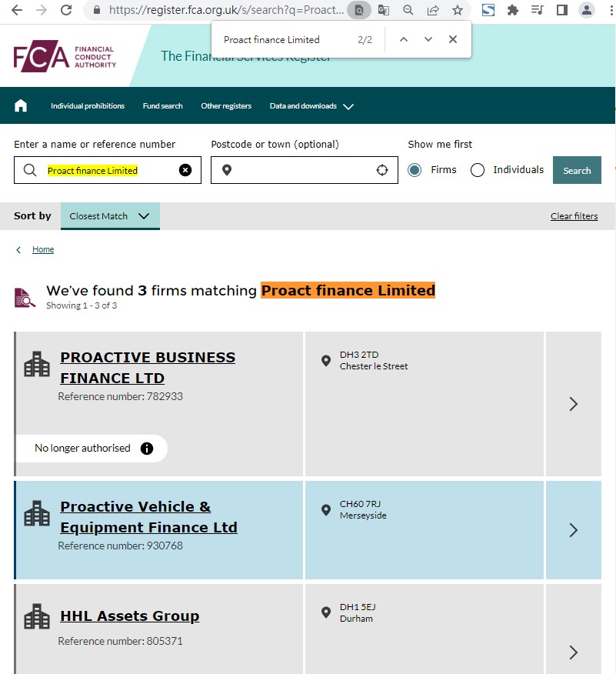
Task: Use current location crosshair icon
Action: click(x=382, y=170)
